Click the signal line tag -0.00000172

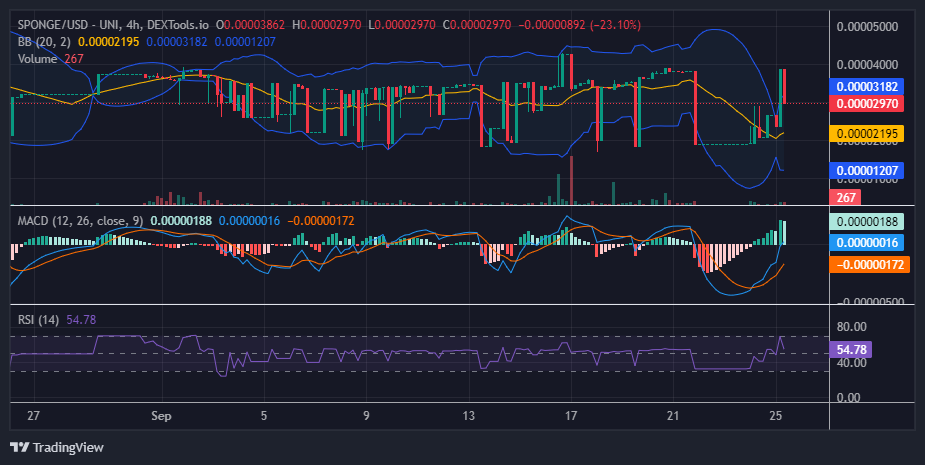click(x=870, y=264)
